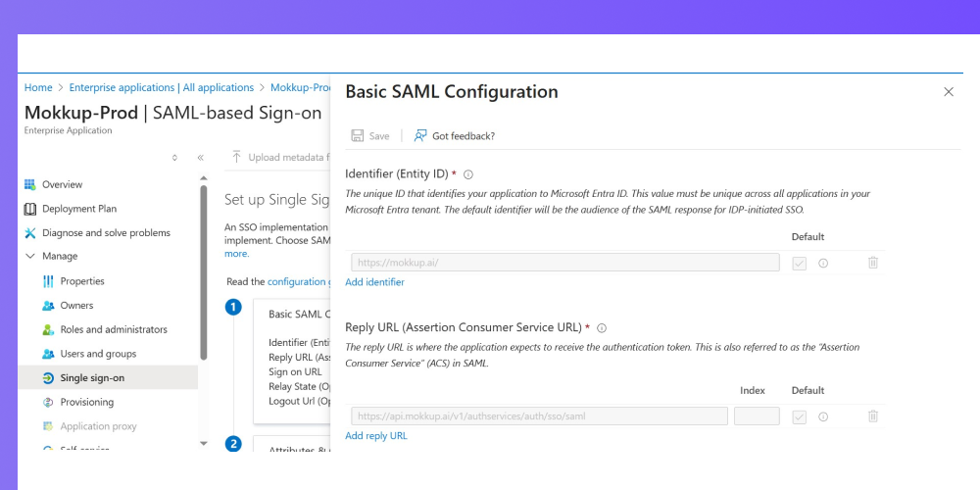Viewport: 980px width, 490px height.
Task: Delete the reply URL using trash icon
Action: point(873,416)
